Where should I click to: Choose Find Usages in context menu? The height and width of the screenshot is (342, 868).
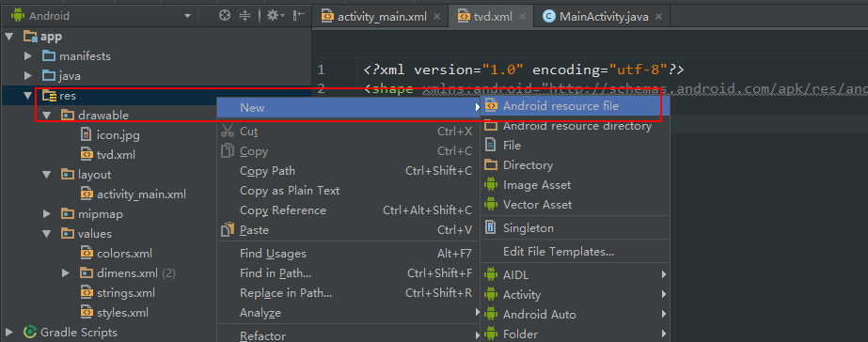[349, 254]
